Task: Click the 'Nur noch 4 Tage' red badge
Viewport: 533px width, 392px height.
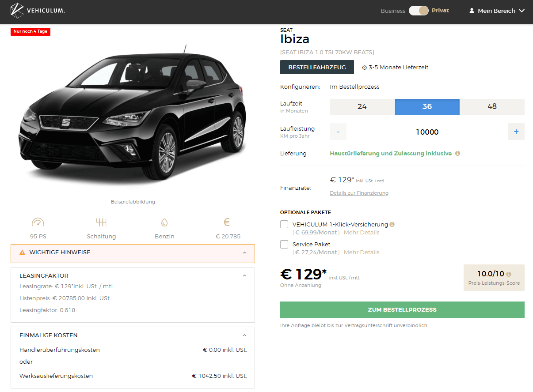Action: click(30, 32)
